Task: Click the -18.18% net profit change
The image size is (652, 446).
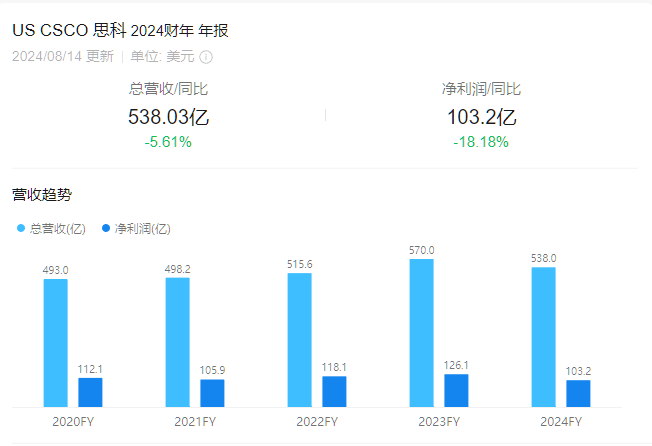Action: click(x=481, y=142)
